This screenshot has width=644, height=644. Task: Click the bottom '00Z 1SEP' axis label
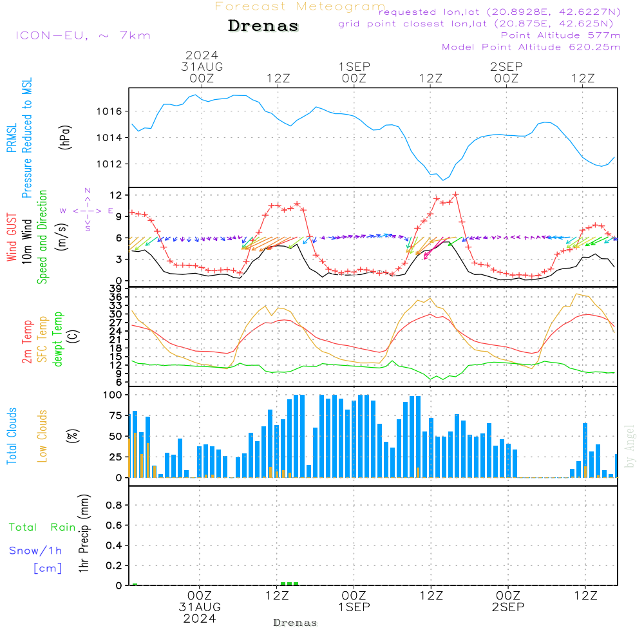(354, 601)
